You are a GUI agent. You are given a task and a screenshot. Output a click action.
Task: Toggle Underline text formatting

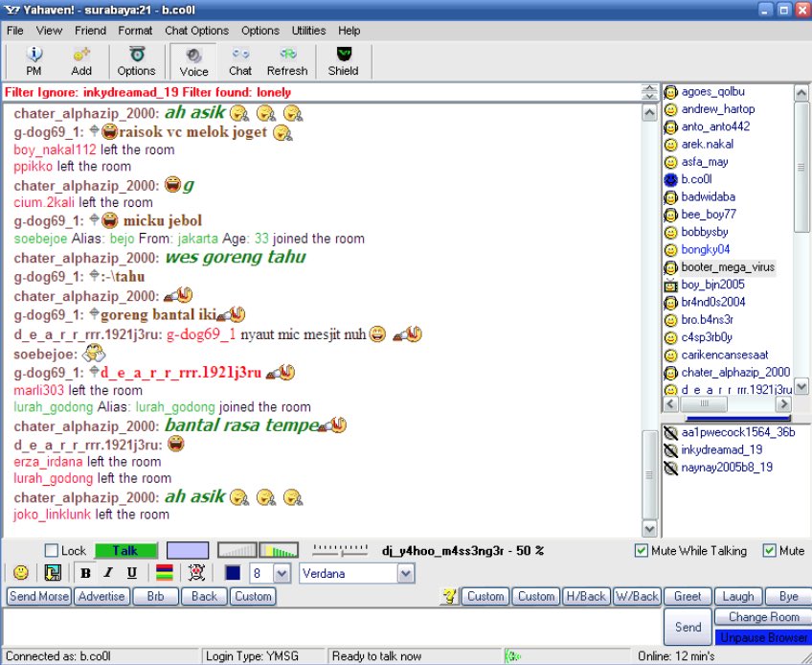(x=131, y=573)
